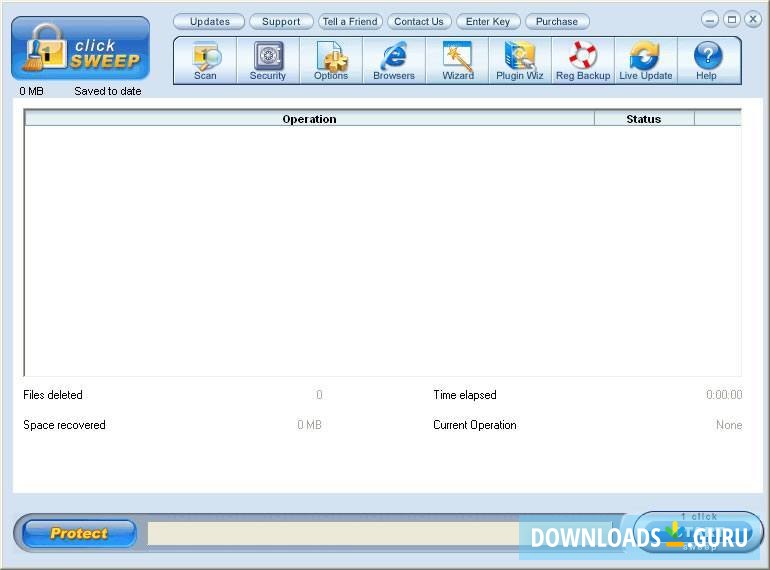This screenshot has height=570, width=770.
Task: Click the 0:00:00 elapsed time value
Action: click(x=724, y=395)
